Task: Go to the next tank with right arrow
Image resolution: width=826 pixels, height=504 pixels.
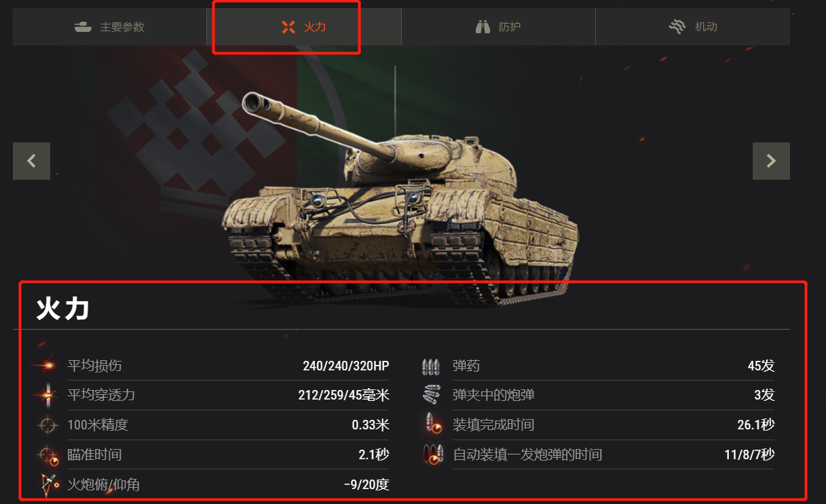Action: (771, 161)
